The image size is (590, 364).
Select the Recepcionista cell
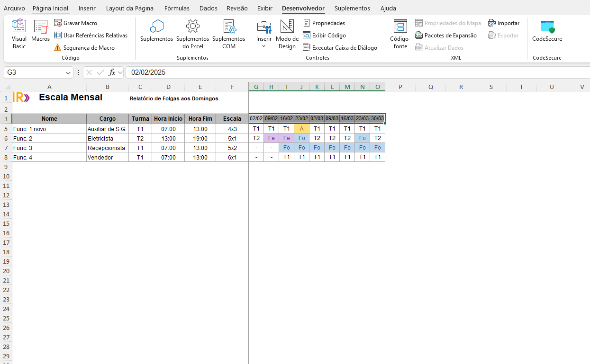(x=108, y=148)
